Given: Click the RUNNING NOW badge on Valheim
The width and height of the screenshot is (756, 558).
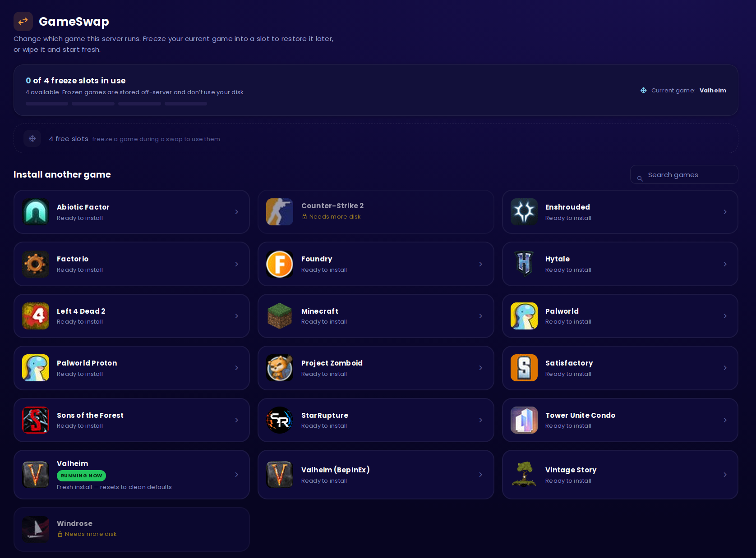Looking at the screenshot, I should (81, 476).
